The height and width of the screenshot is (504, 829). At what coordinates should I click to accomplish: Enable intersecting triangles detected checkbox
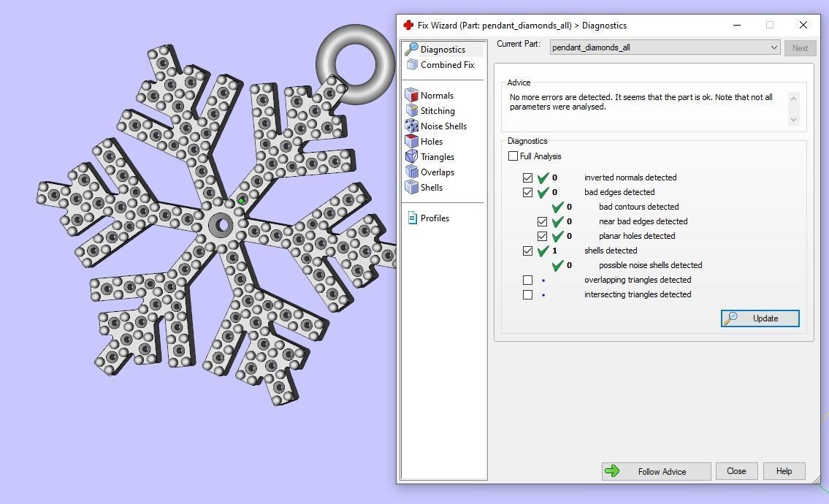[527, 294]
